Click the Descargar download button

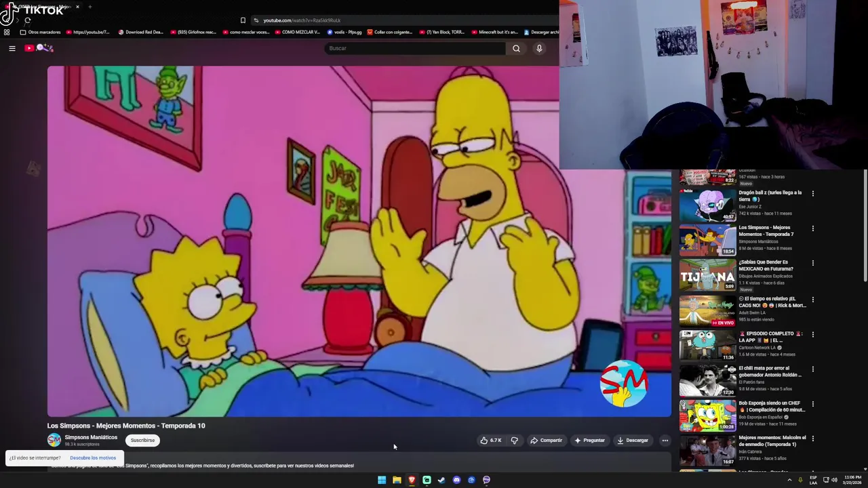click(633, 441)
